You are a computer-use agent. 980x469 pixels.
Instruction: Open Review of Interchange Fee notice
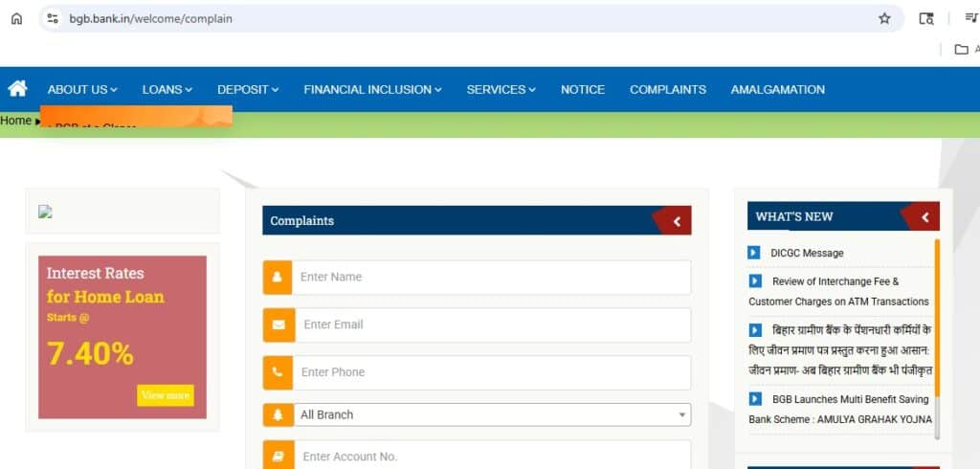838,291
